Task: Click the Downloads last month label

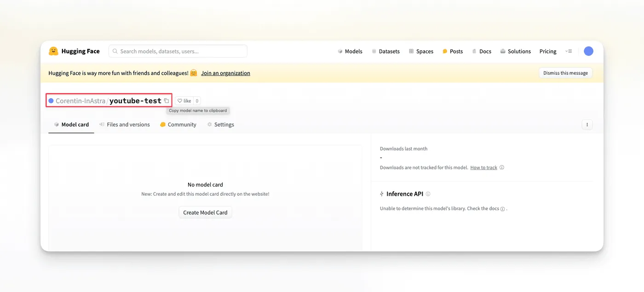Action: [x=403, y=149]
